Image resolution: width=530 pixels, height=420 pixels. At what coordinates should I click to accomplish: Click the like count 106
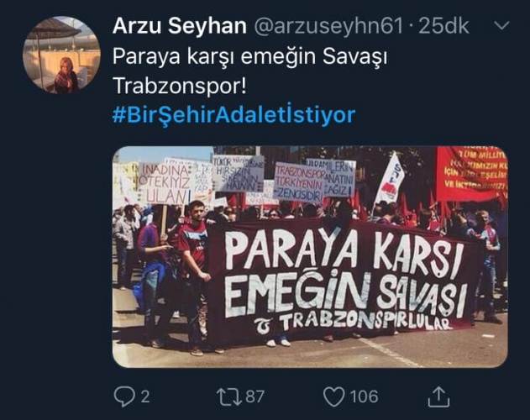tap(364, 396)
